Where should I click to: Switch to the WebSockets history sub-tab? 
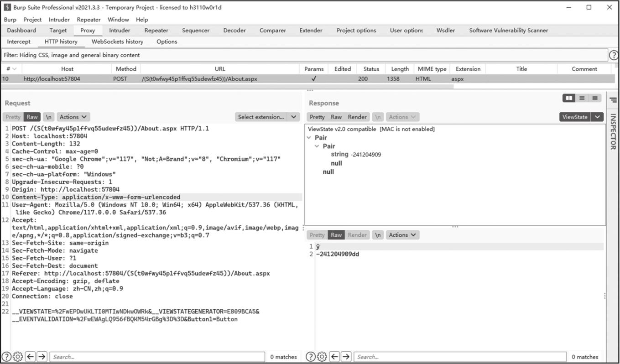coord(117,42)
